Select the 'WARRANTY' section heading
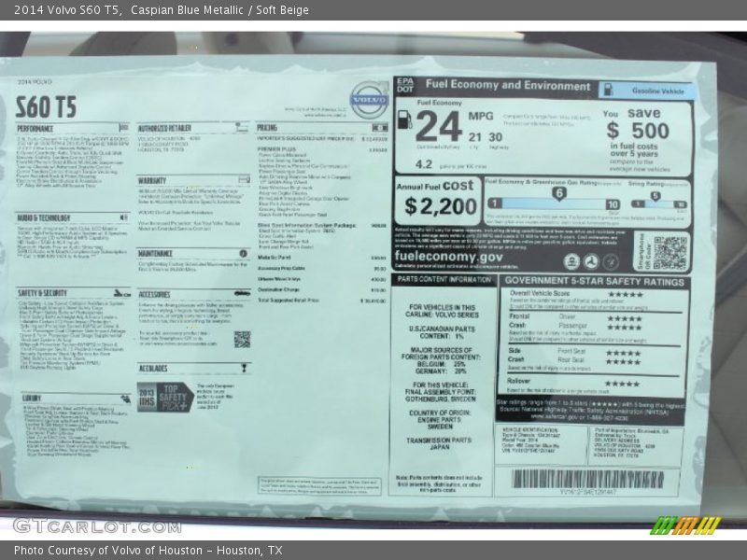Viewport: 747px width, 560px height. 152,180
